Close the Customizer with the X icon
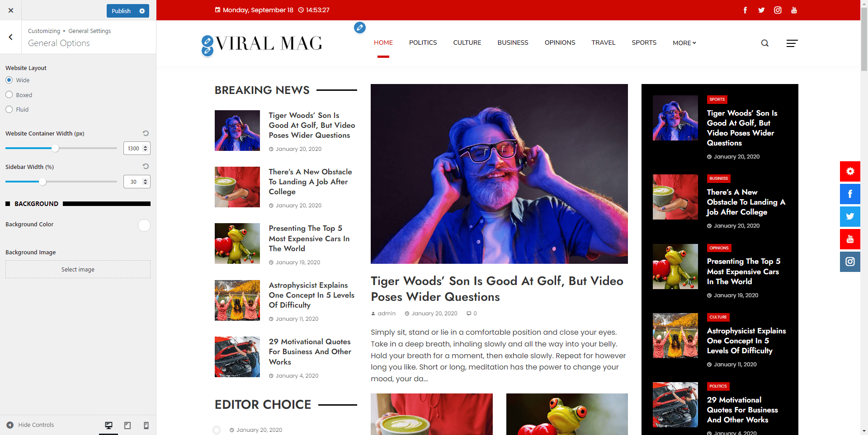The image size is (868, 435). point(11,10)
